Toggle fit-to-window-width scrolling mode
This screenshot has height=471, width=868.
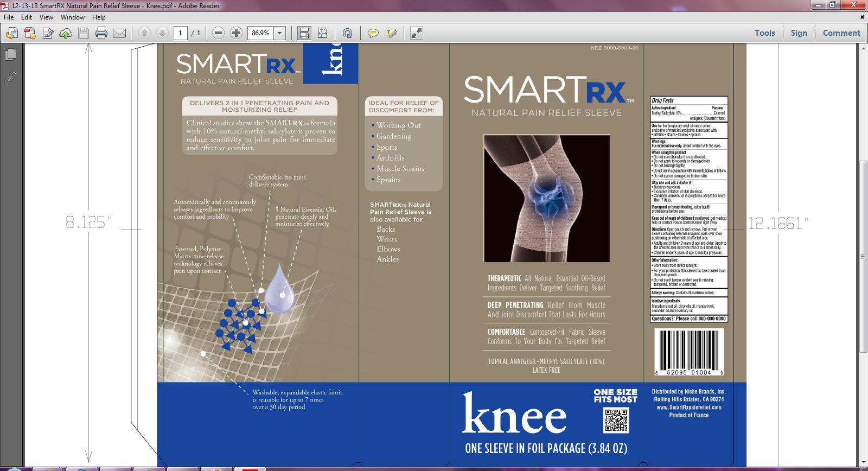click(x=304, y=33)
